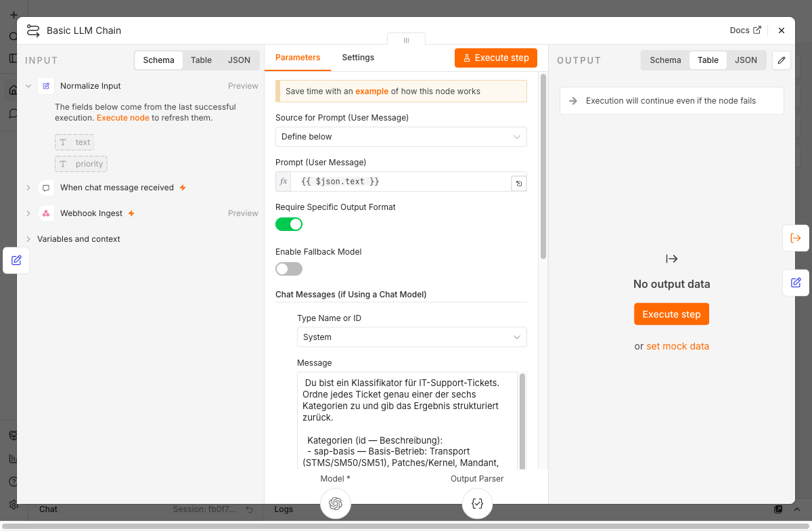Switch output view to Schema
Viewport: 812px width, 531px height.
click(x=665, y=60)
